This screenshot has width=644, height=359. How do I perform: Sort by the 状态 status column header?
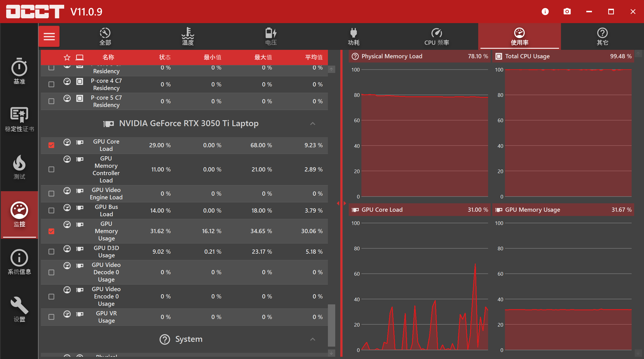[x=165, y=57]
